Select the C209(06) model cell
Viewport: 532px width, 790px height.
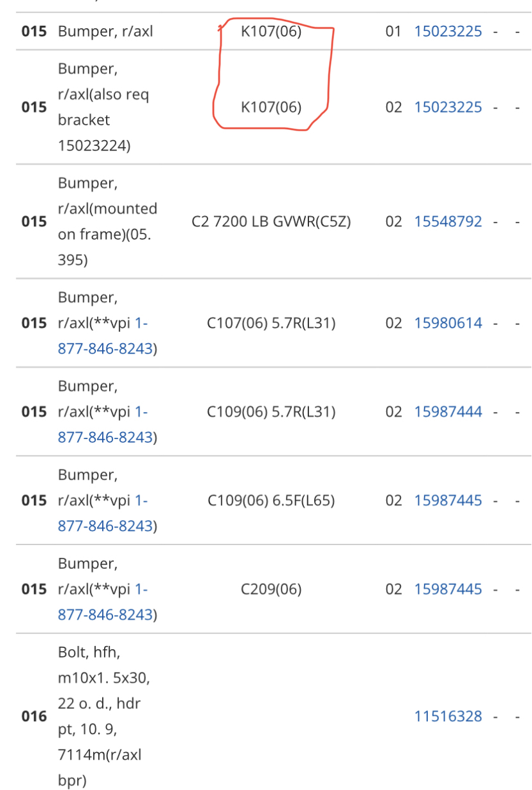(271, 589)
